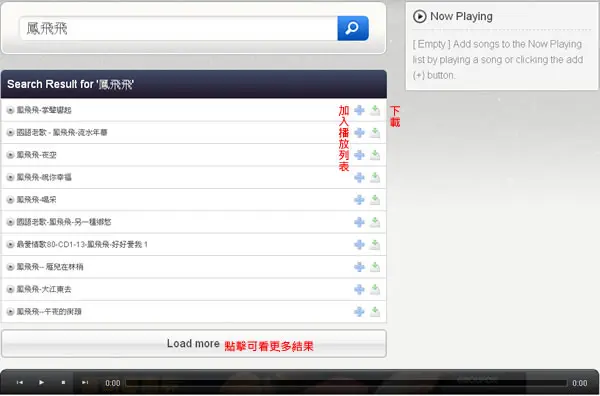Screen dimensions: 600x396
Task: Start playback with the player bar play button
Action: click(x=41, y=382)
